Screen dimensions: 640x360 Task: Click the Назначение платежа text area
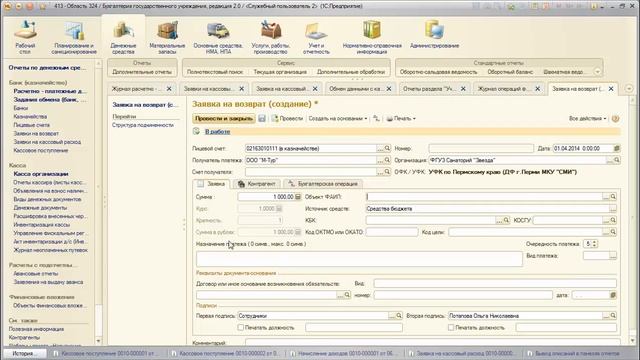tap(359, 259)
